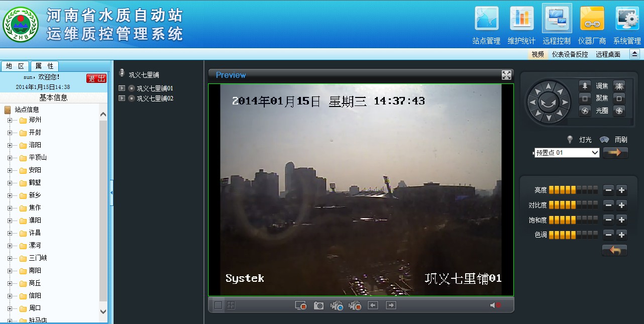Toggle the 雨刷 wiper
Screen dimensions: 644x324
[x=604, y=139]
